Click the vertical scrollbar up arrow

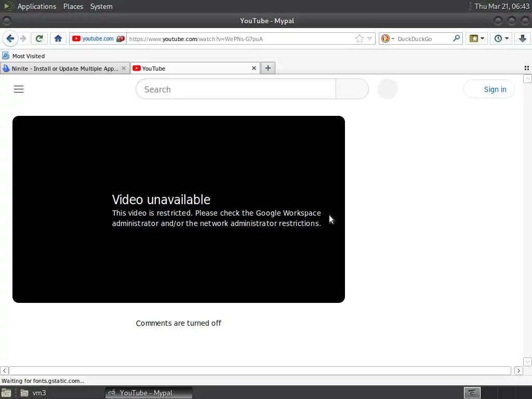coord(527,79)
